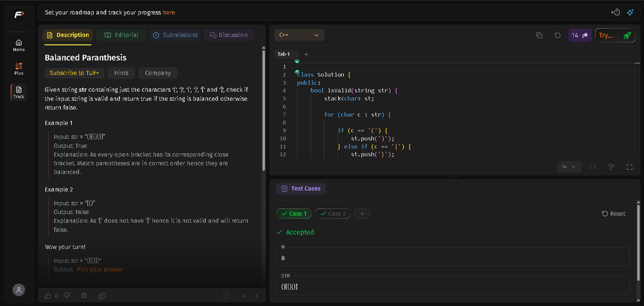Screen dimensions: 644x306
Task: Select Case 2 test tab
Action: click(x=333, y=214)
